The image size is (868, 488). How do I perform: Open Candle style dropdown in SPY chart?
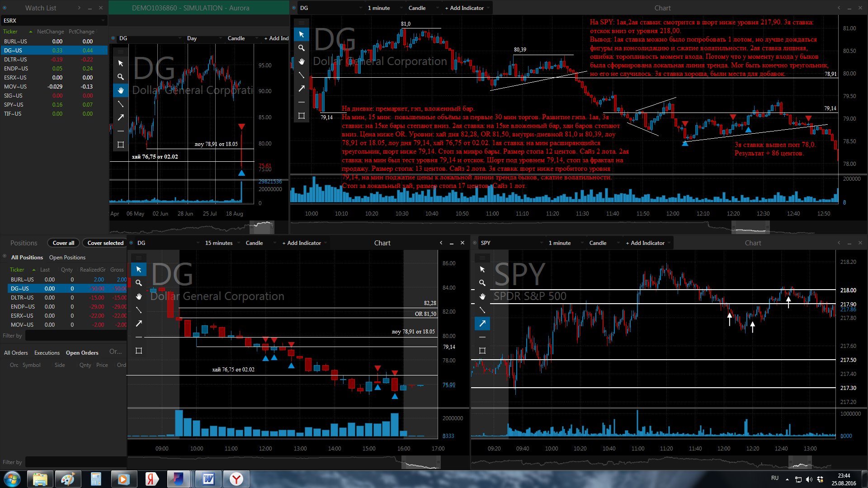point(604,243)
